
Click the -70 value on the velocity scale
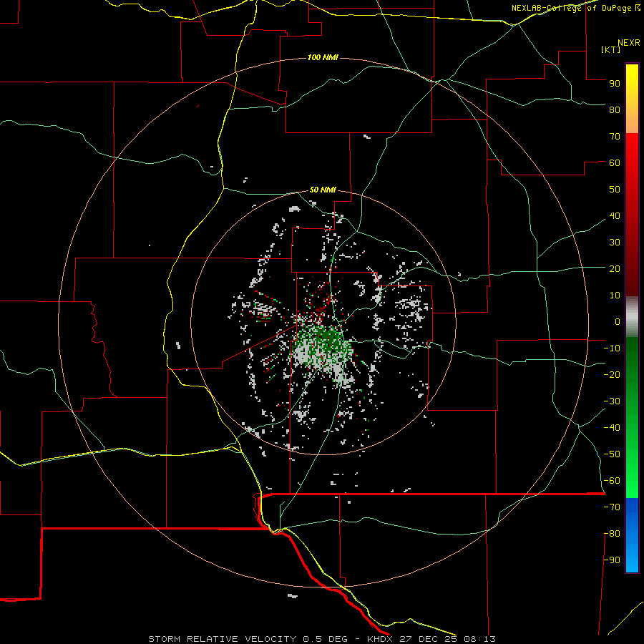[x=612, y=507]
